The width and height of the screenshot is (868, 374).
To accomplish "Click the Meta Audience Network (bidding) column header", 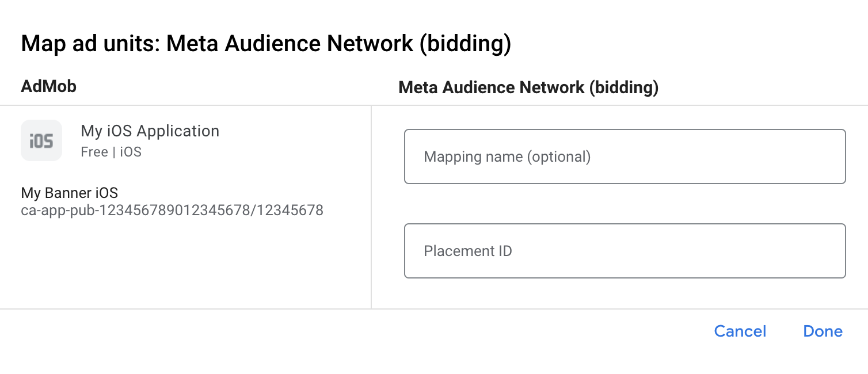I will (528, 87).
